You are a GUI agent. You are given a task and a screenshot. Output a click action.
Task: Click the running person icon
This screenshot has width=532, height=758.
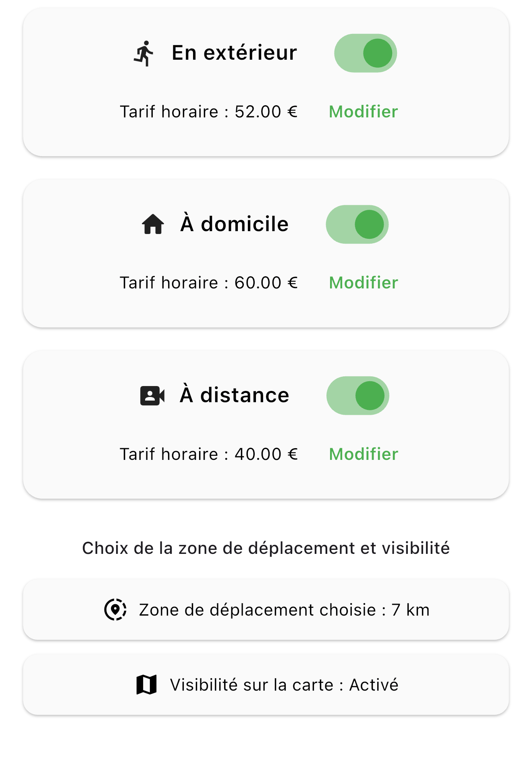[x=144, y=53]
